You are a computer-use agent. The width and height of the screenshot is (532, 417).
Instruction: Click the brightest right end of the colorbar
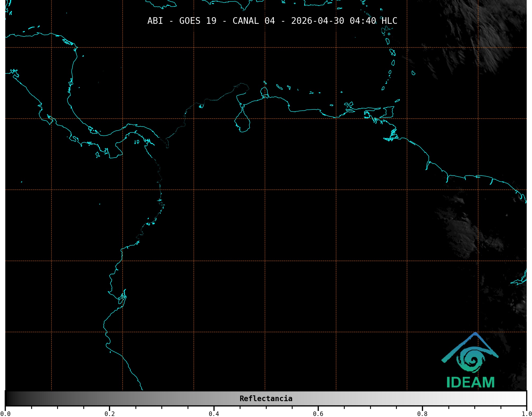pos(523,398)
